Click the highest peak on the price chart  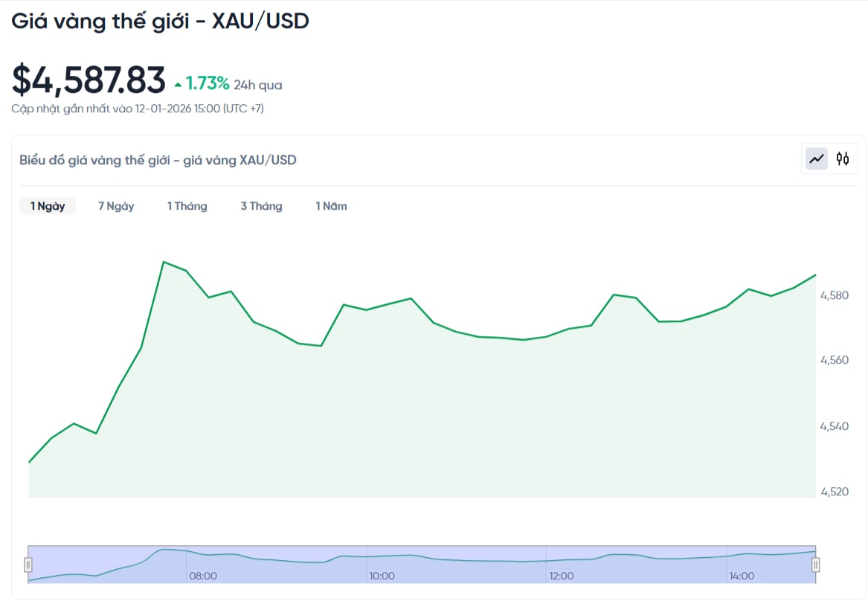point(164,262)
